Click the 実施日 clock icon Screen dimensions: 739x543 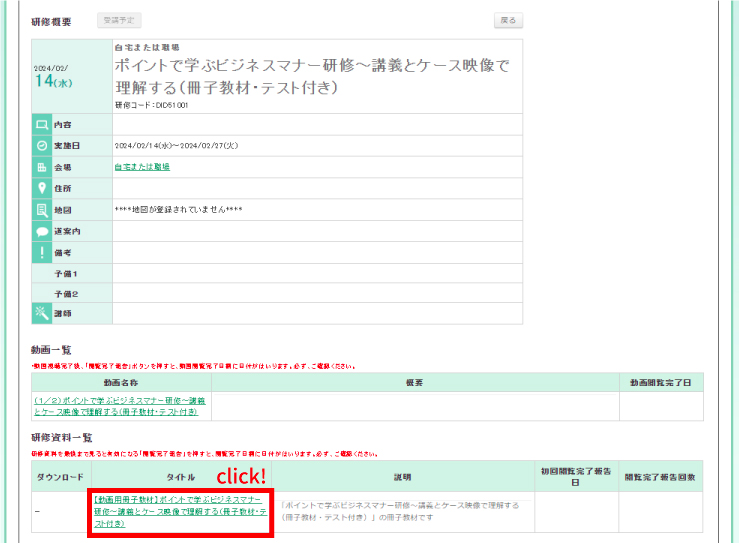42,146
